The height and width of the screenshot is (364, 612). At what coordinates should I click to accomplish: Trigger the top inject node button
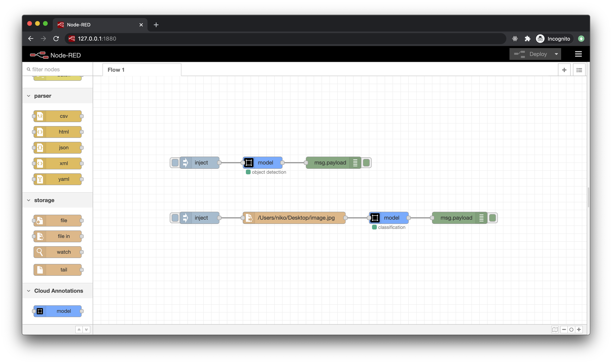[x=175, y=163]
